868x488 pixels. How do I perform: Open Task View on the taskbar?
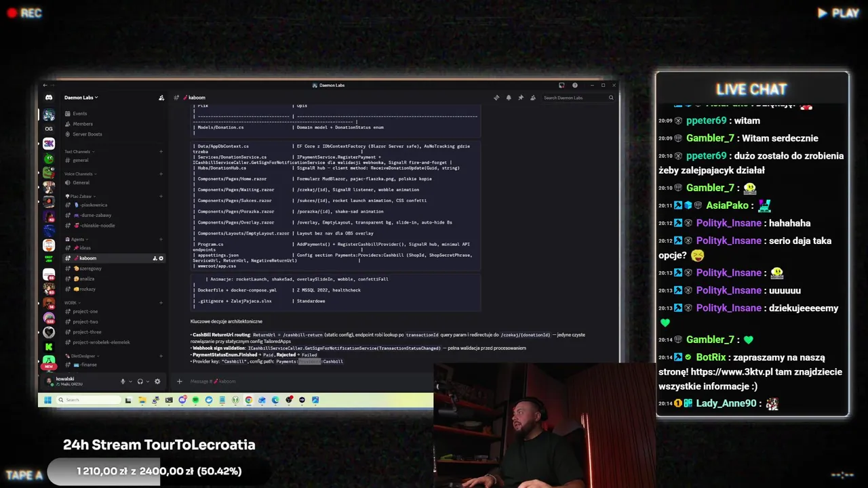[128, 400]
